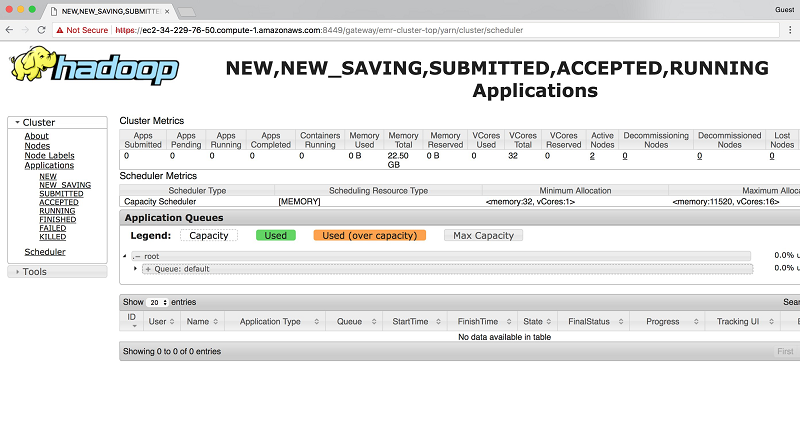Reload the page with the refresh icon
The height and width of the screenshot is (434, 800).
[42, 30]
